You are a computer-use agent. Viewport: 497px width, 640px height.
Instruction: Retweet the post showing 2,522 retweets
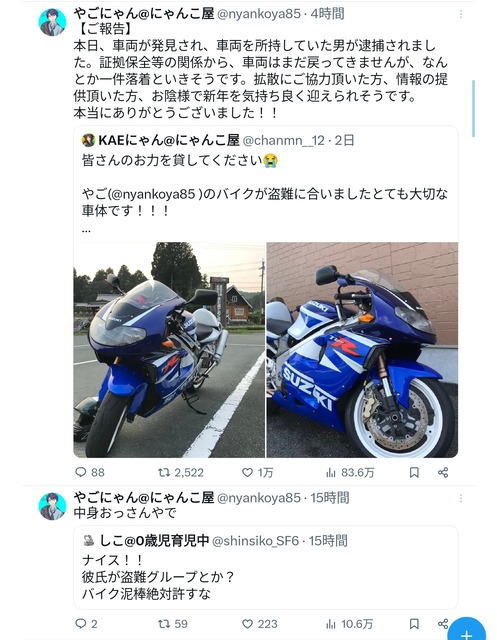click(x=164, y=472)
